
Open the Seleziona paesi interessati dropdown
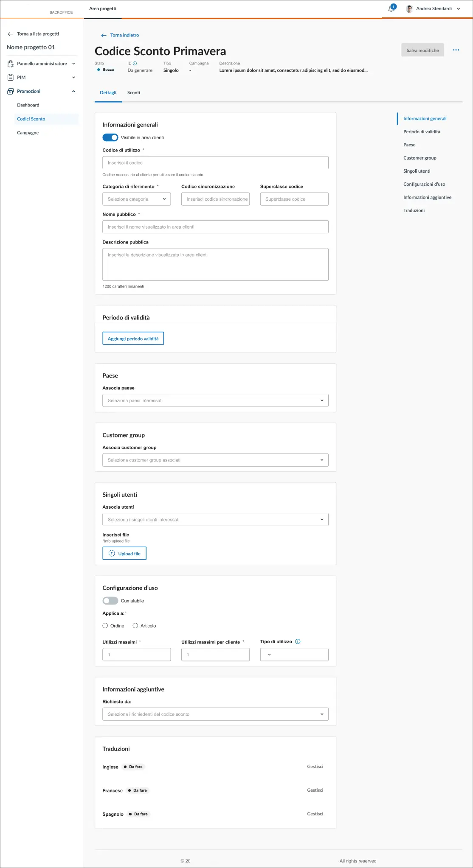click(215, 400)
